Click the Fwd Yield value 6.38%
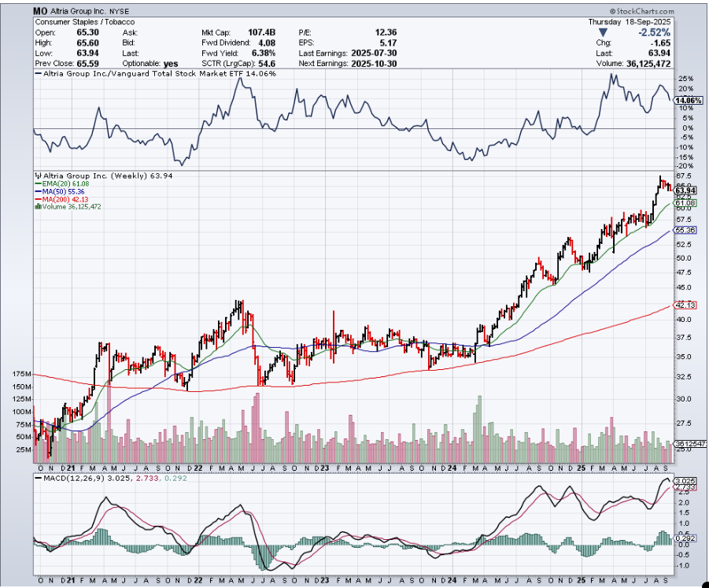709x588 pixels. coord(264,54)
